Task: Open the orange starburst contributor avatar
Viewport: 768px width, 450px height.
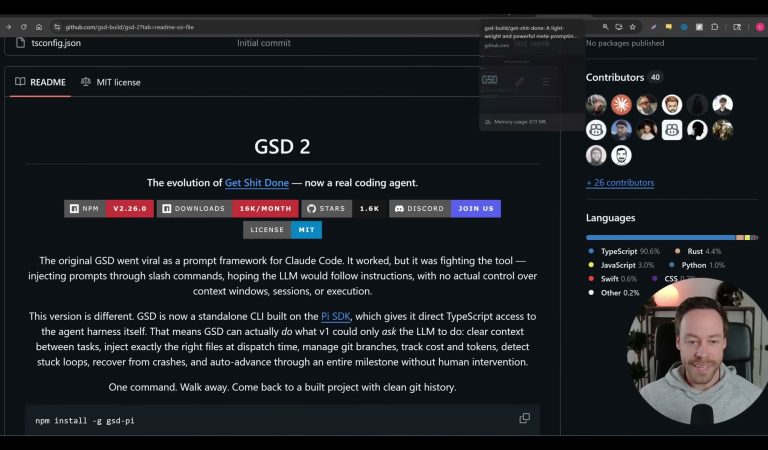Action: 621,104
